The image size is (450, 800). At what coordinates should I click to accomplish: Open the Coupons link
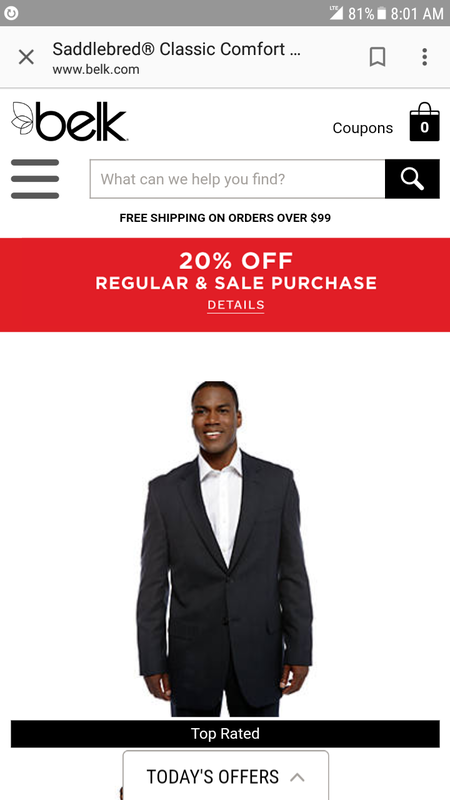click(363, 128)
